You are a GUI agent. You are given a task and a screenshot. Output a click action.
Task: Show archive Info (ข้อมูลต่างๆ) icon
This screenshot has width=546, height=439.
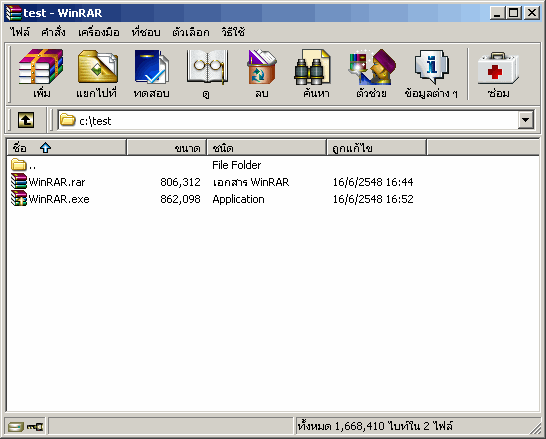(x=431, y=67)
